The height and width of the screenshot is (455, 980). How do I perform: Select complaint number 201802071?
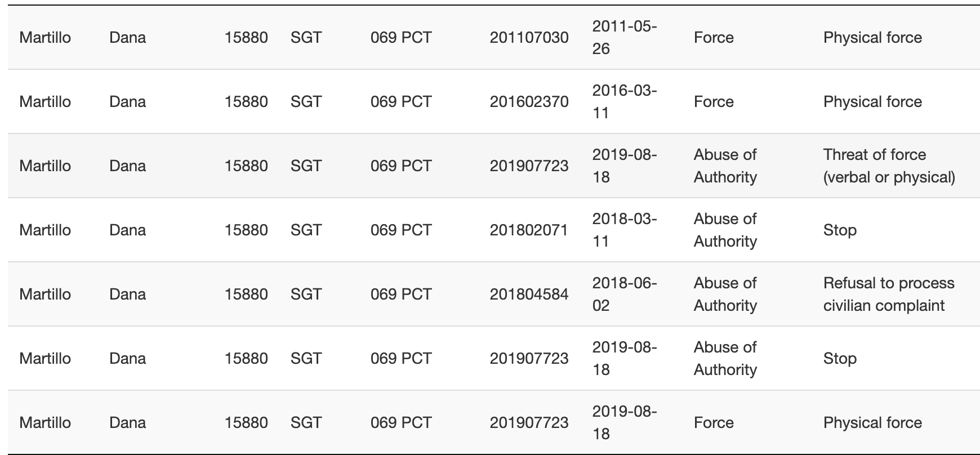(529, 230)
